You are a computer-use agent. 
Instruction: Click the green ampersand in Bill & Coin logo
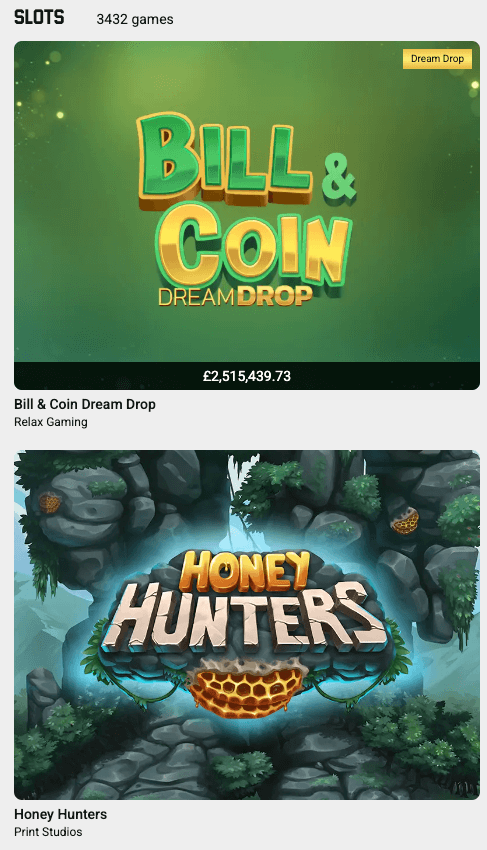(x=338, y=177)
